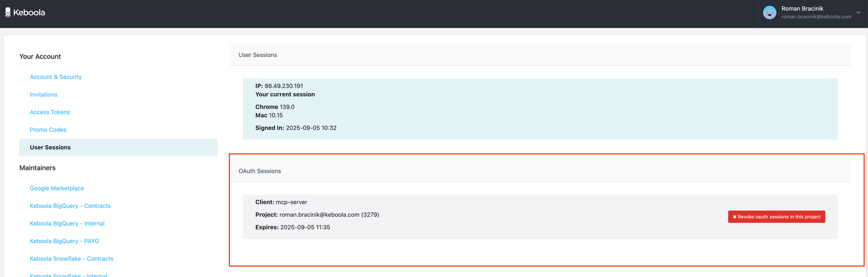
Task: Revoke oauth sessions in this project
Action: [x=776, y=217]
